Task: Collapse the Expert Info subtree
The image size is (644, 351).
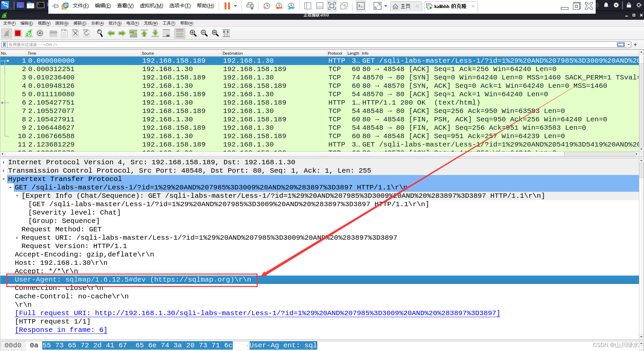Action: tap(17, 195)
